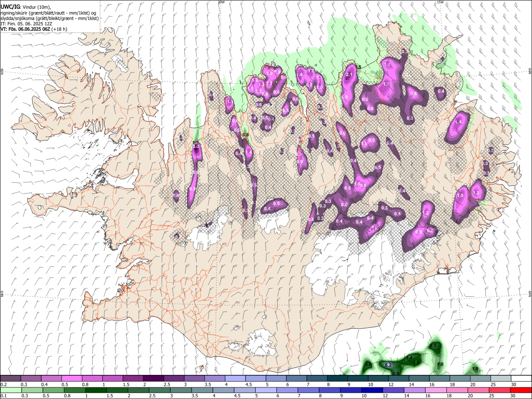This screenshot has width=532, height=399.
Task: Select the darkest green 1 rain legend swatch
Action: point(96,390)
